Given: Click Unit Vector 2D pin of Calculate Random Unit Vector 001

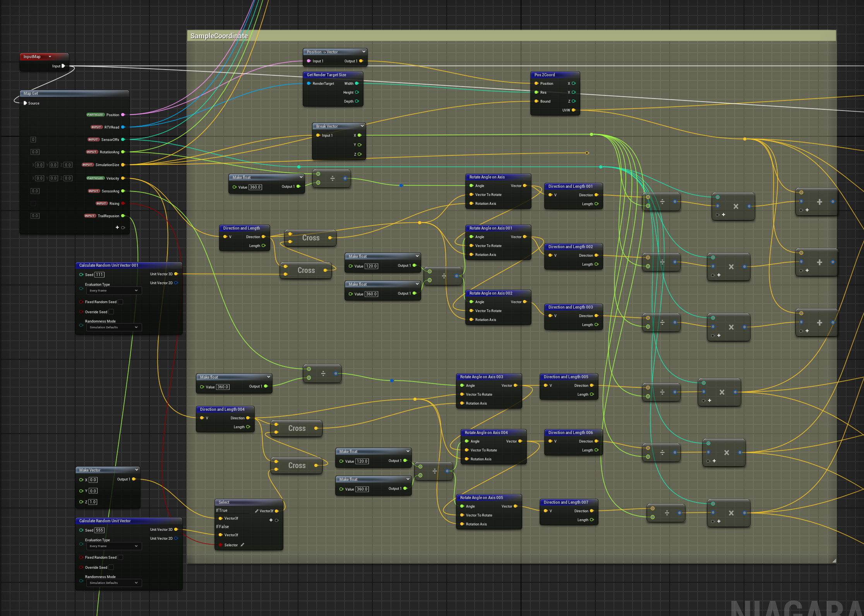Looking at the screenshot, I should [176, 283].
